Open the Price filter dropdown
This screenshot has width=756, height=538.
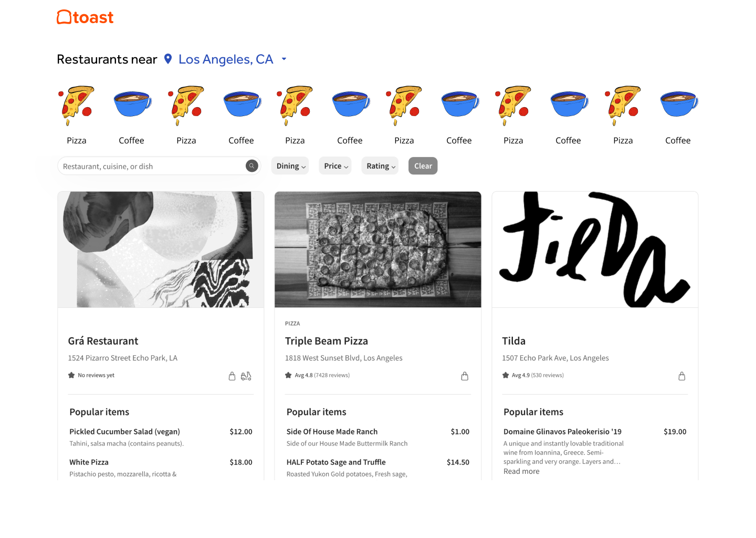point(335,166)
